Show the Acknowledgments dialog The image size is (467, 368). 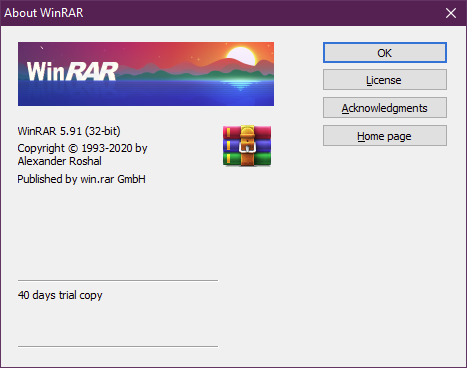point(385,108)
